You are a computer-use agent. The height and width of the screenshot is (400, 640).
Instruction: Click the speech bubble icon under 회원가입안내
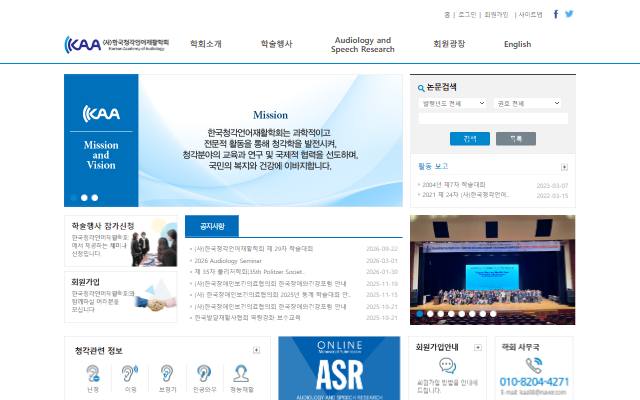[x=447, y=366]
